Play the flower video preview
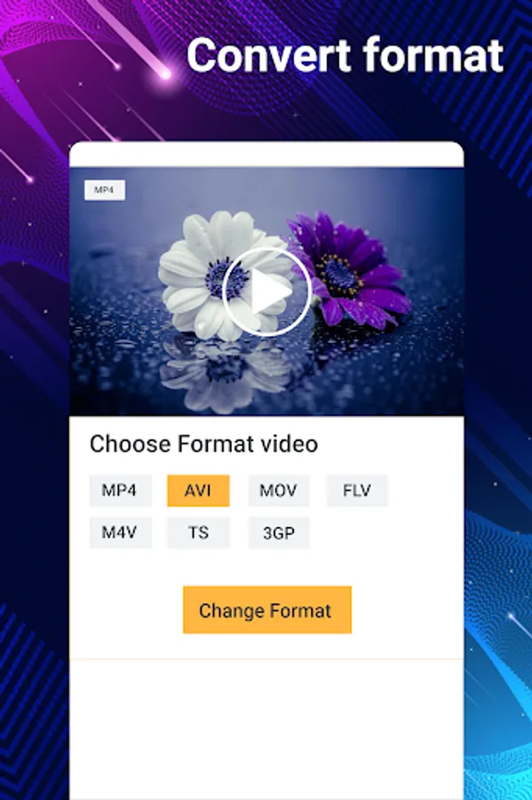Viewport: 532px width, 800px height. click(267, 292)
